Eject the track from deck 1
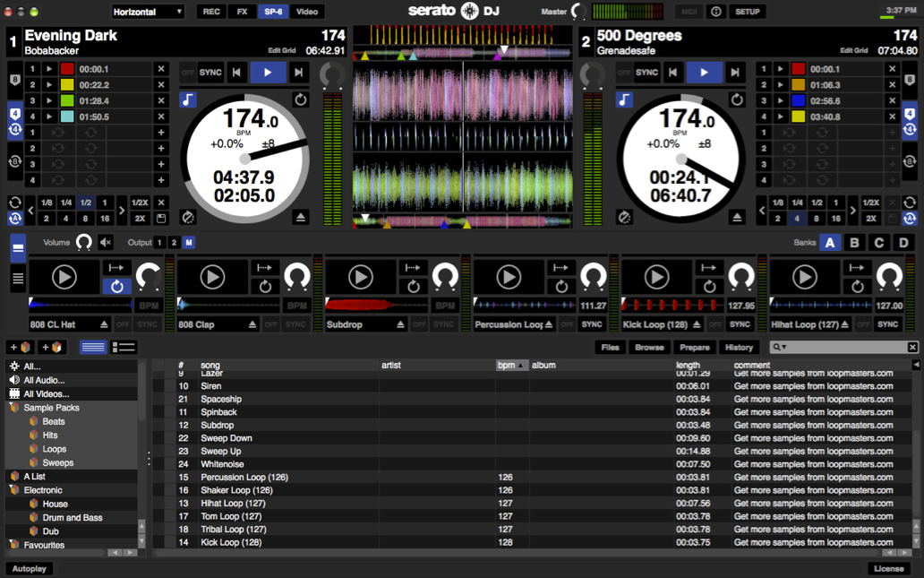The width and height of the screenshot is (924, 578). pyautogui.click(x=301, y=218)
